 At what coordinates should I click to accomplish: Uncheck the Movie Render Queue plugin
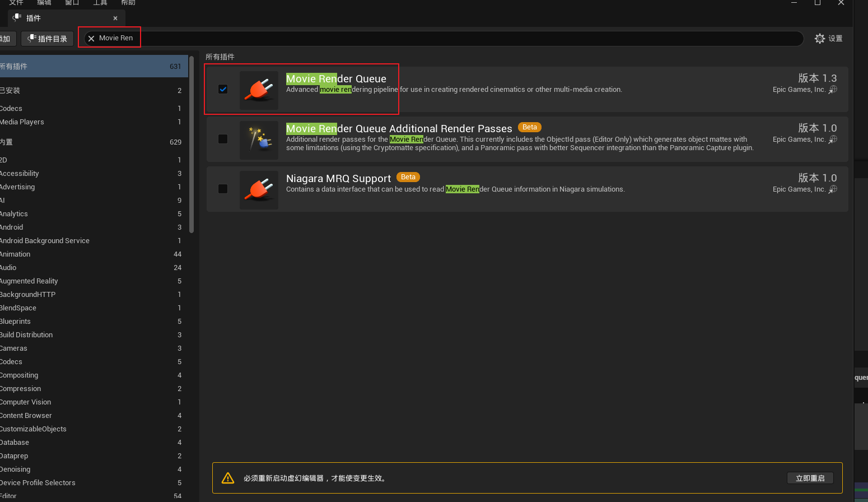pos(223,89)
